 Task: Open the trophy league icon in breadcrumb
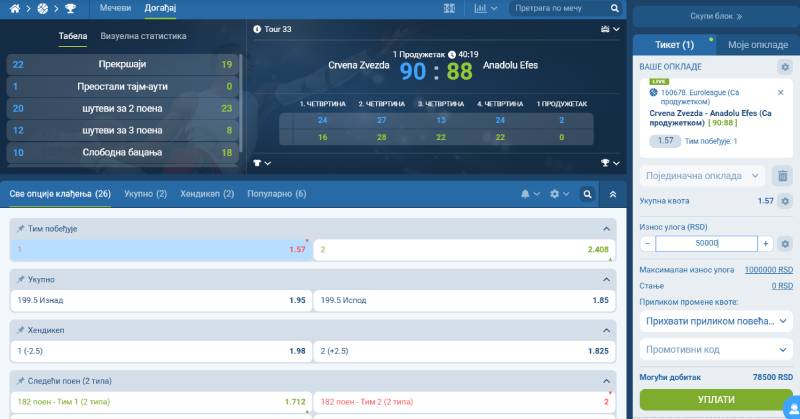[70, 8]
